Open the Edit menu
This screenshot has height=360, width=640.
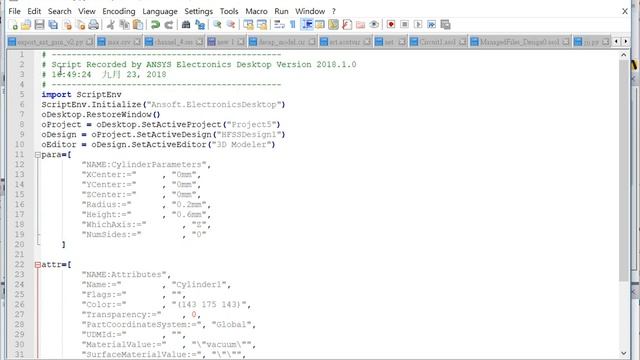click(x=34, y=11)
